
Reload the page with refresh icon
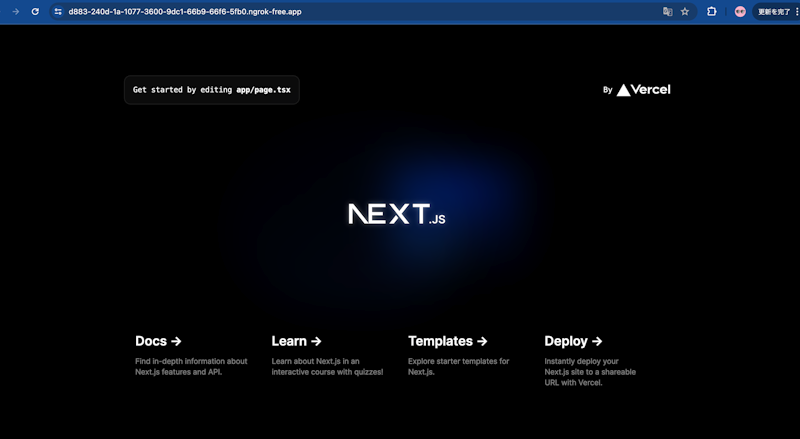(x=35, y=11)
